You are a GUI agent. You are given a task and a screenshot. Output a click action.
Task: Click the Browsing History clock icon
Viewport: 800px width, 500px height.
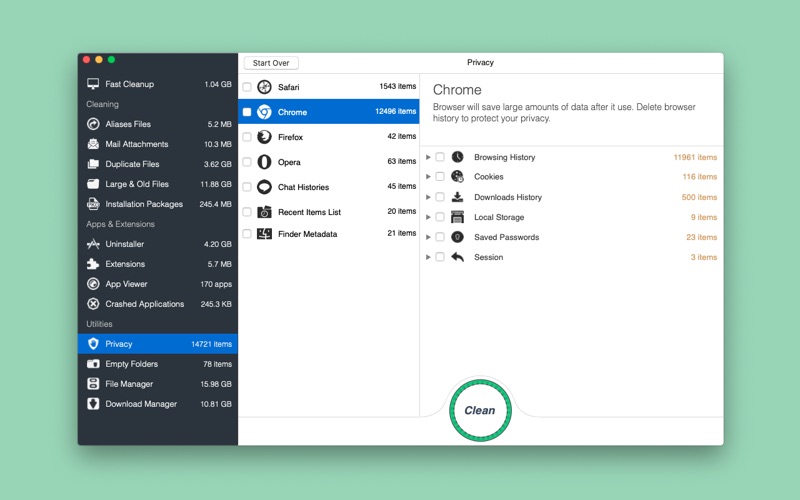coord(458,157)
